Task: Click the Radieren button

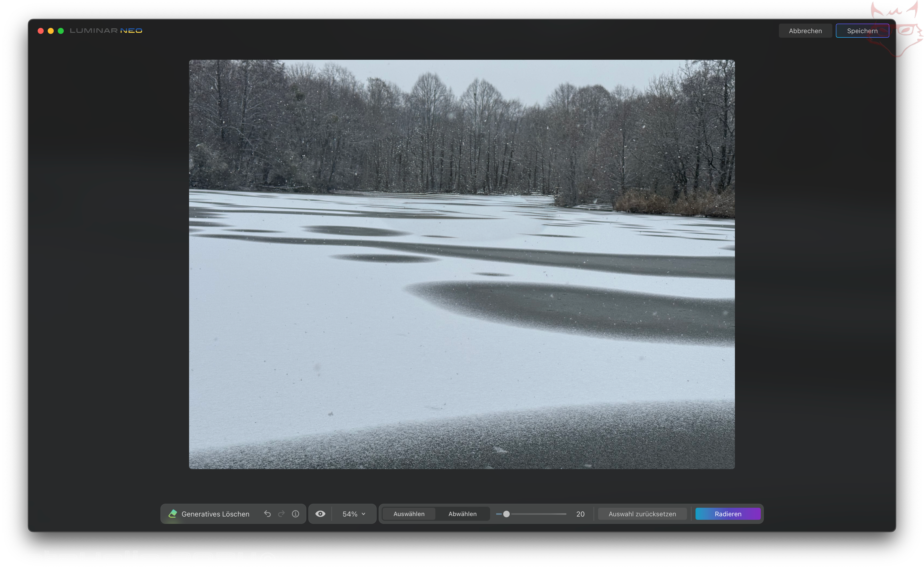Action: point(728,514)
